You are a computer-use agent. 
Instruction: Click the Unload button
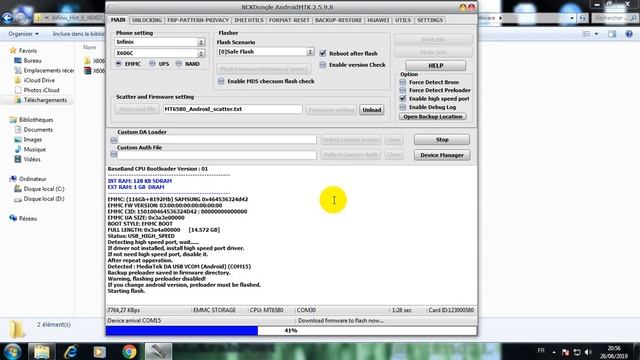click(x=371, y=110)
